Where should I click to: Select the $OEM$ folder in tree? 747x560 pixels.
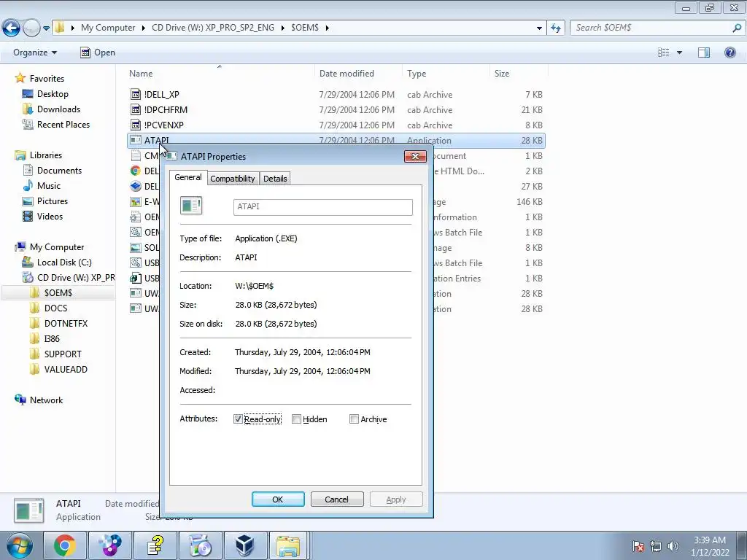click(58, 293)
